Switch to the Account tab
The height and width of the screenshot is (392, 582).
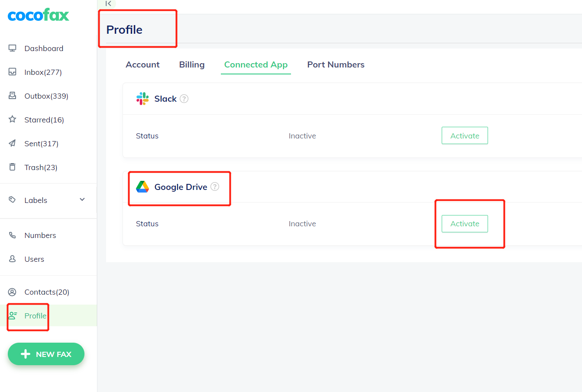coord(142,64)
